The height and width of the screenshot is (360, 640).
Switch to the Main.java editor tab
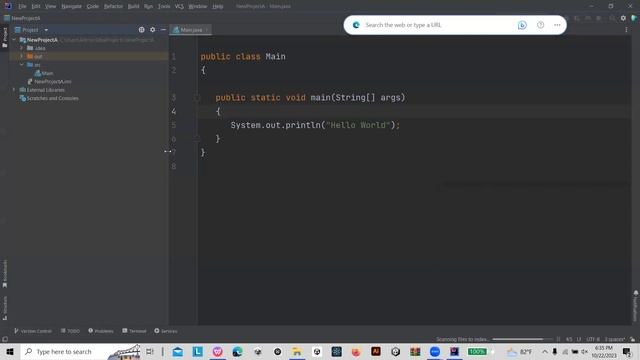[191, 30]
